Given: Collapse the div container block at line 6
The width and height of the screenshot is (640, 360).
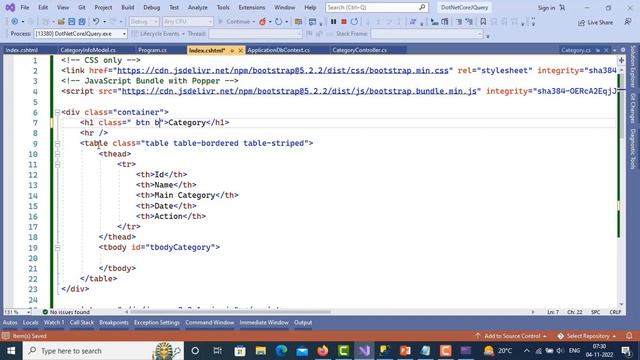Looking at the screenshot, I should 58,112.
